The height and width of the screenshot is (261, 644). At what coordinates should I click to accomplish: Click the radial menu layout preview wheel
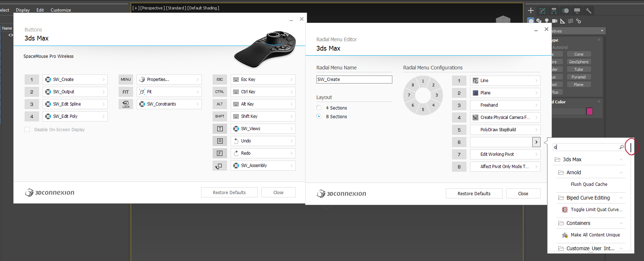pos(423,95)
